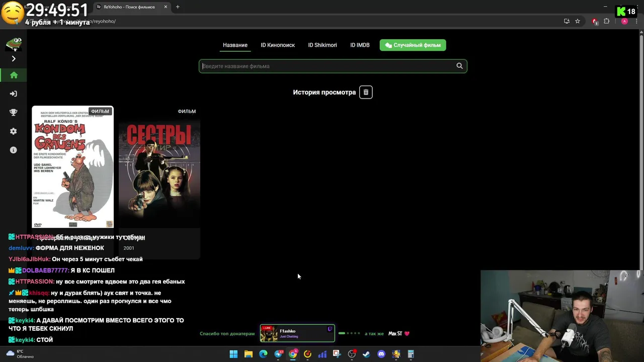Open Steam from taskbar
The height and width of the screenshot is (362, 644).
tap(366, 354)
